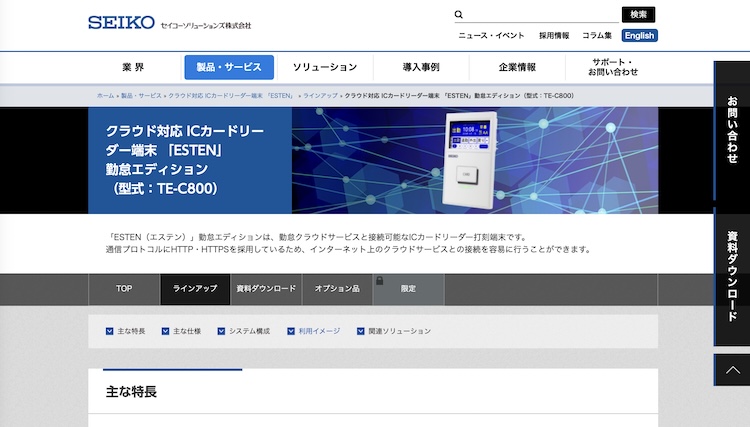Click chevron icon beside システム構成
750x427 pixels.
[x=221, y=331]
